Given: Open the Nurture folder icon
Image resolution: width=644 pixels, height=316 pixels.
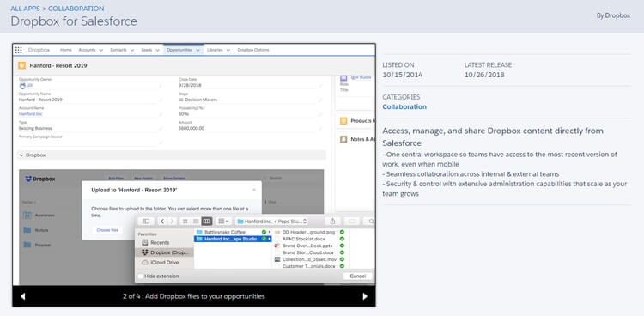Looking at the screenshot, I should tap(27, 230).
